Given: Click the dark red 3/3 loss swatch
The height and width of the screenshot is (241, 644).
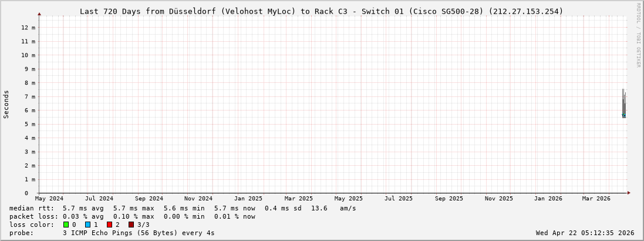Looking at the screenshot, I should (131, 225).
